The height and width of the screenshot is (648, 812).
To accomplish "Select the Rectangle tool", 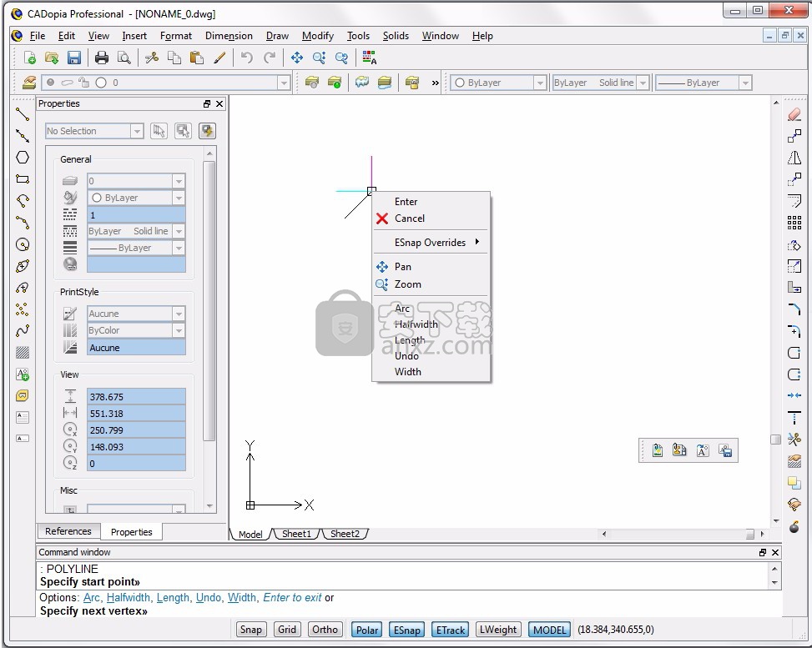I will [23, 179].
